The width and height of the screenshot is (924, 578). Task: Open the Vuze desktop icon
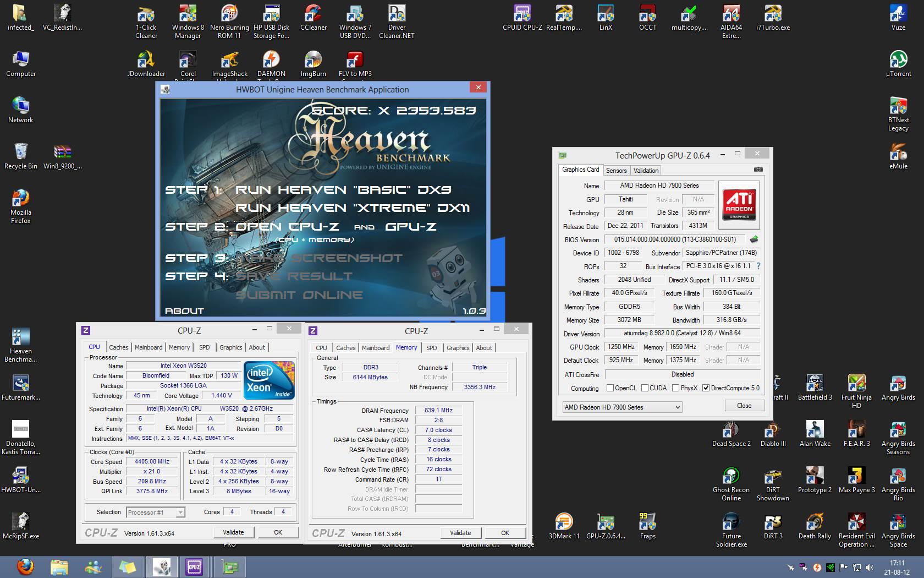[898, 18]
